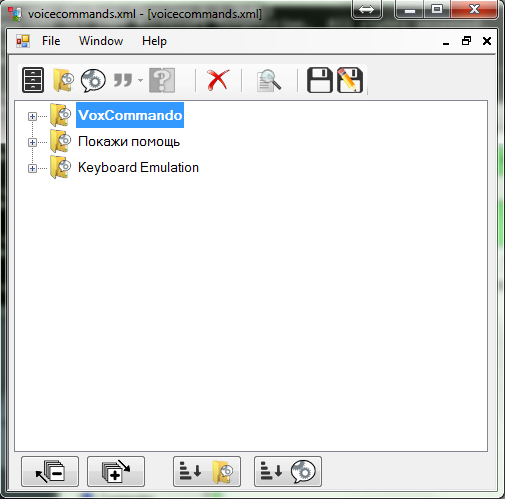Open the File menu

pyautogui.click(x=51, y=41)
